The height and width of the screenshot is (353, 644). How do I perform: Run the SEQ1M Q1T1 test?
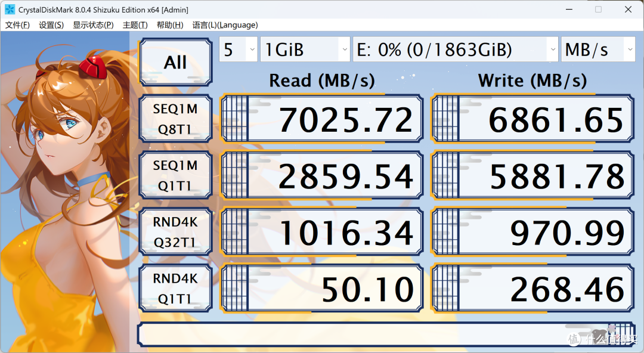coord(175,175)
